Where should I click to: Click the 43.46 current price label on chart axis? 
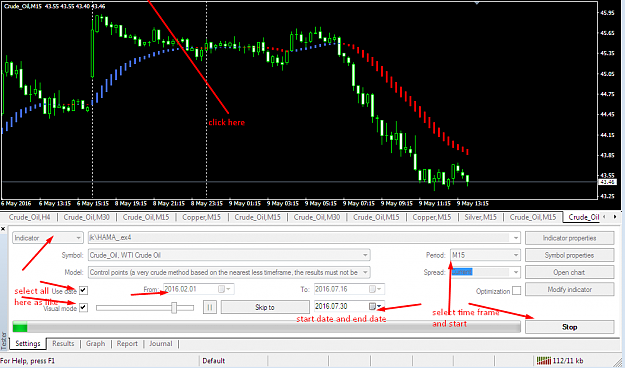606,182
